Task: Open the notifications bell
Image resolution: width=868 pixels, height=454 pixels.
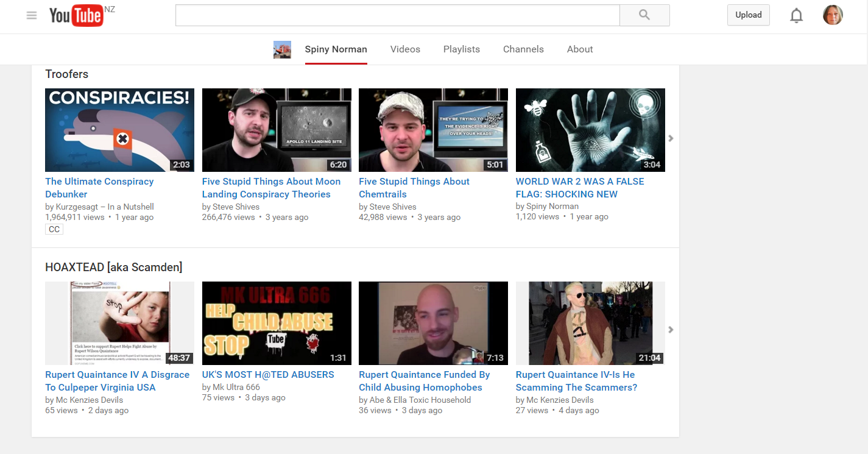Action: (x=796, y=15)
